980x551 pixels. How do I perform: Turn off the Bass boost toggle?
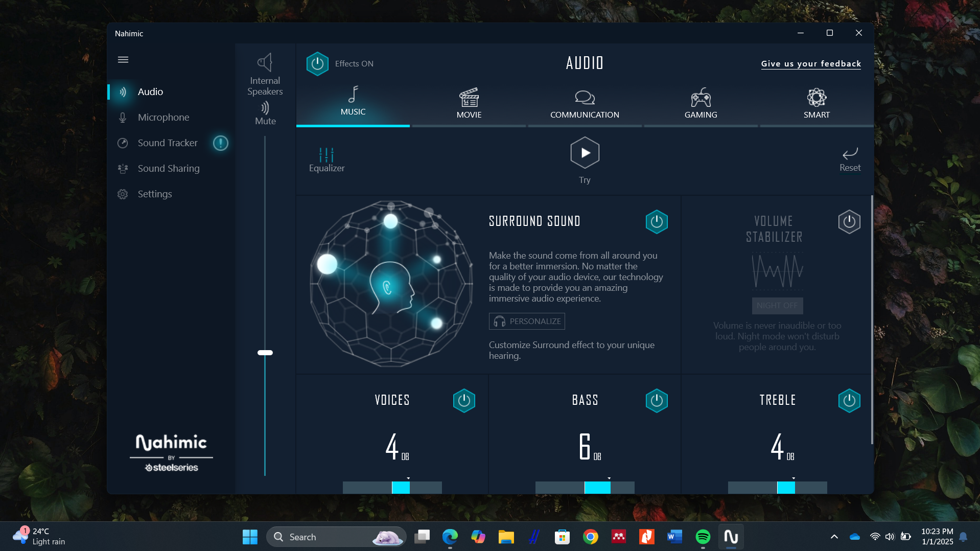pyautogui.click(x=657, y=401)
